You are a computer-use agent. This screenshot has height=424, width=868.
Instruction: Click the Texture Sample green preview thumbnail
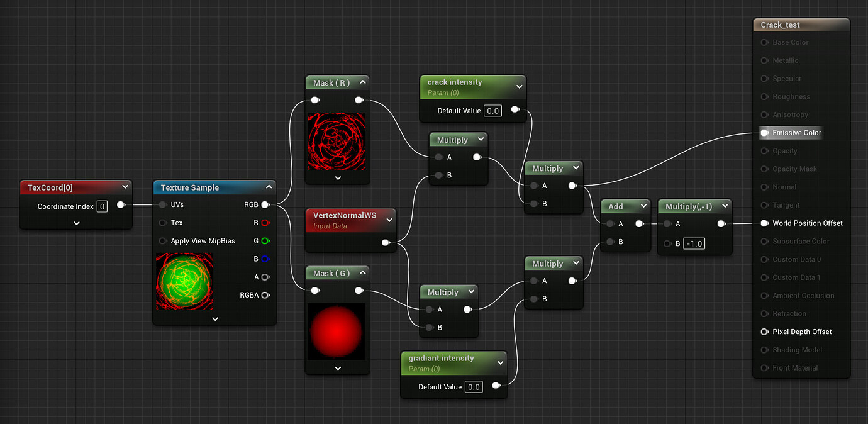184,281
